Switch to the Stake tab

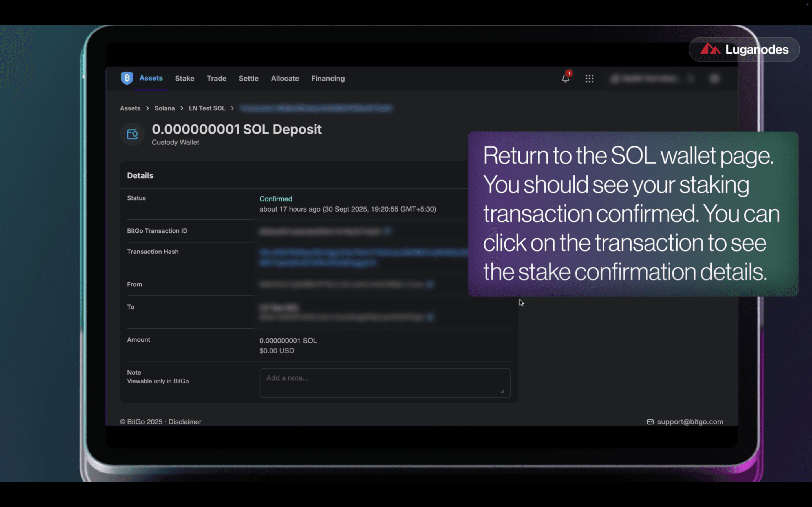coord(185,79)
